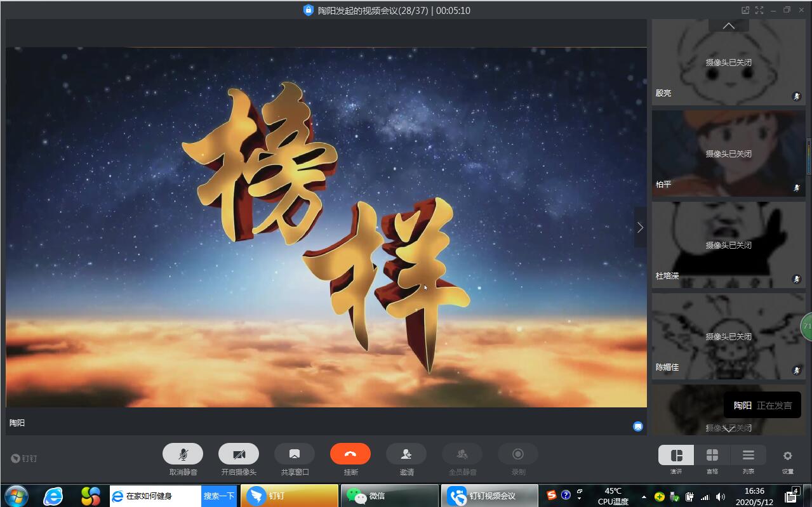This screenshot has height=507, width=812.
Task: Click the blue icon below shared video
Action: tap(638, 426)
